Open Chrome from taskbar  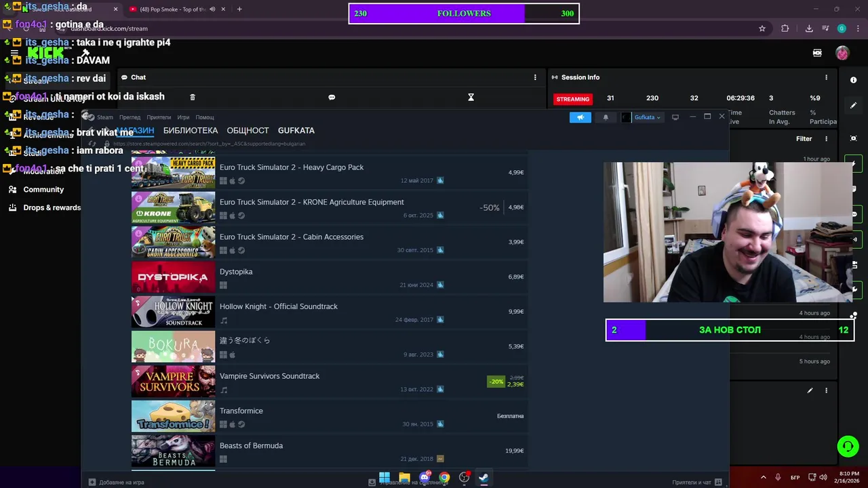[x=444, y=478]
